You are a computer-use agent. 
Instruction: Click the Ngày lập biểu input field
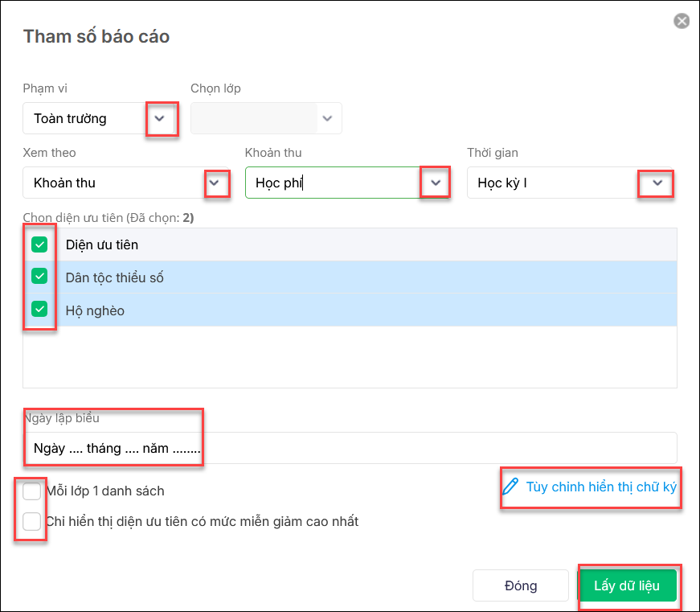350,448
